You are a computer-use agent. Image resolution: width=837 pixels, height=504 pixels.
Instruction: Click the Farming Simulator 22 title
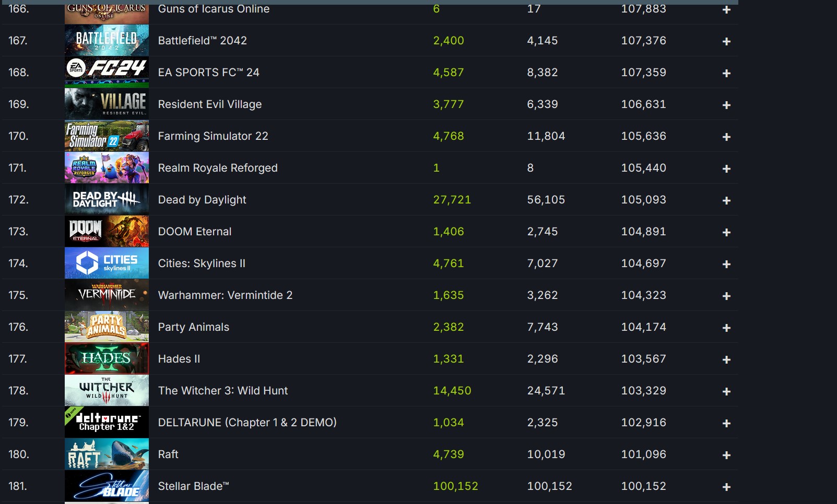click(213, 136)
